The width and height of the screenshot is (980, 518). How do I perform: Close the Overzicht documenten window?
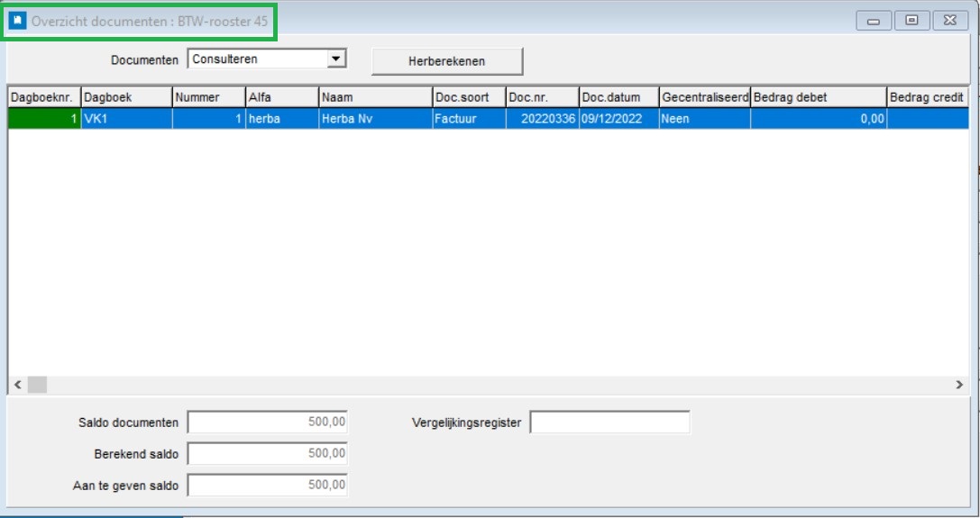click(950, 21)
